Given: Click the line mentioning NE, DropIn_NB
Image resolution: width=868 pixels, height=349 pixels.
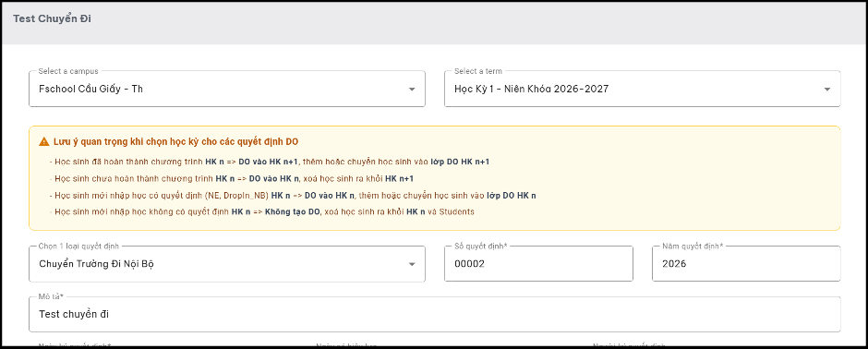Looking at the screenshot, I should (293, 195).
